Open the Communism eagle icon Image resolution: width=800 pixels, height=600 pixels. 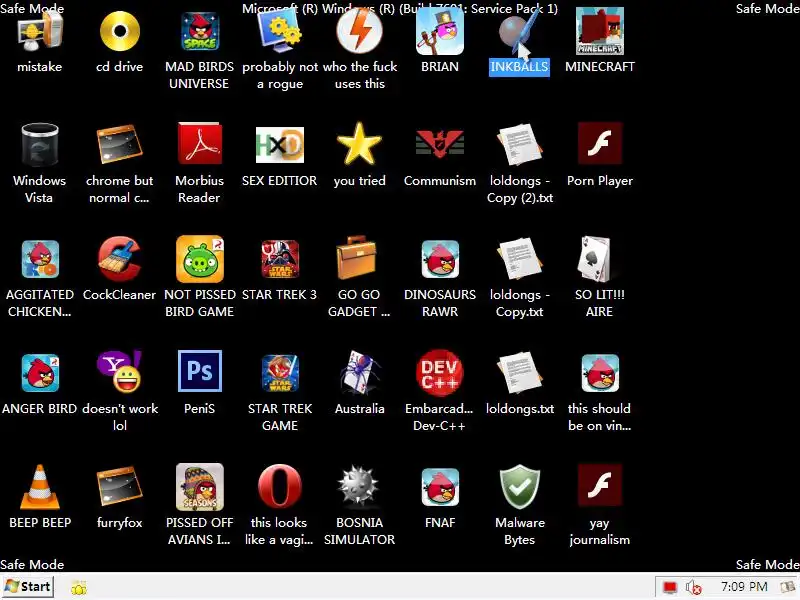[440, 144]
